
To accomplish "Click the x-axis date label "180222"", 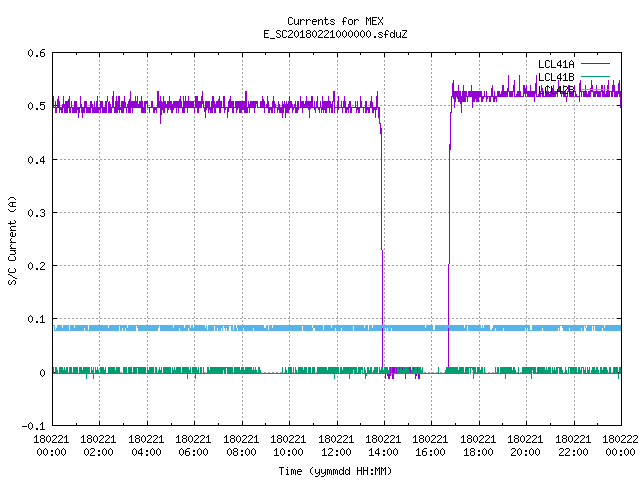I will click(620, 439).
